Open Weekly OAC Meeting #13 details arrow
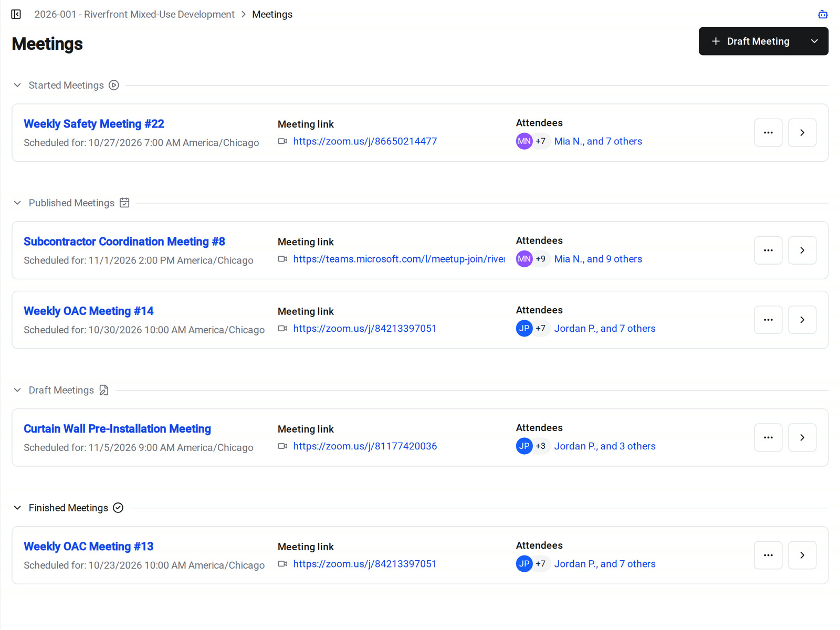The width and height of the screenshot is (840, 630). [802, 555]
